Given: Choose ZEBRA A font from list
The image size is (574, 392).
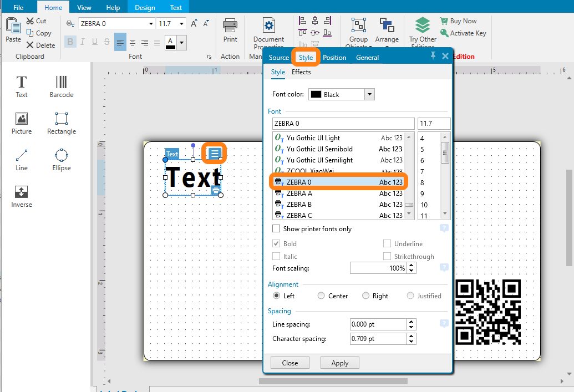Looking at the screenshot, I should click(x=299, y=194).
